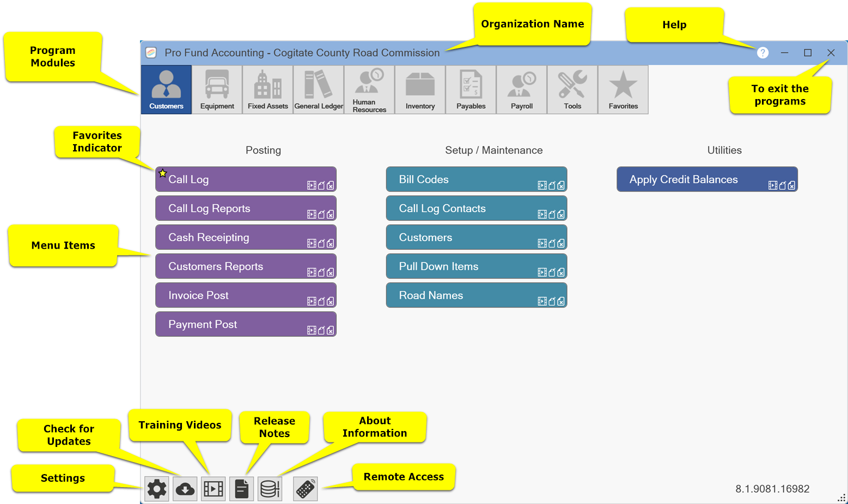This screenshot has width=848, height=504.
Task: Click the edit-note icon on Call Log
Action: coord(321,186)
